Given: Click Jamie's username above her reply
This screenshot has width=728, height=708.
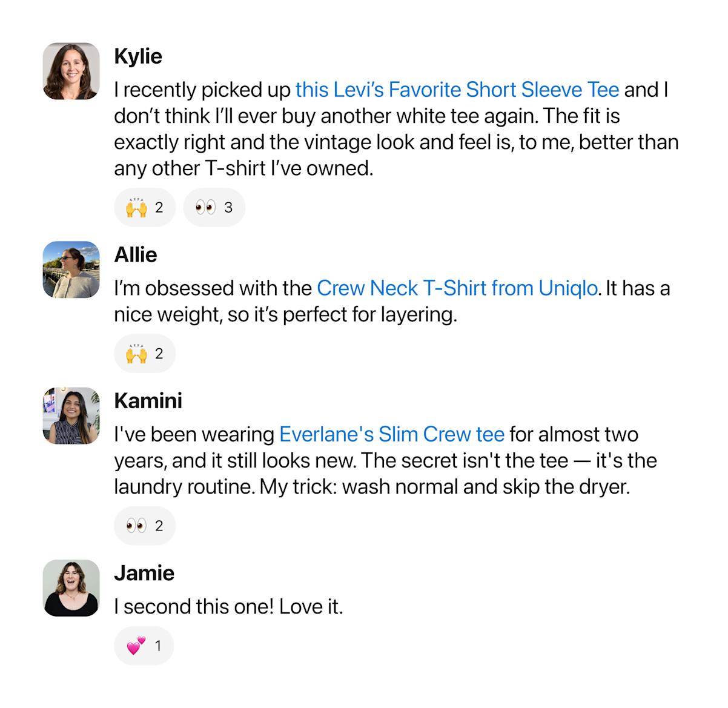Looking at the screenshot, I should pyautogui.click(x=144, y=573).
